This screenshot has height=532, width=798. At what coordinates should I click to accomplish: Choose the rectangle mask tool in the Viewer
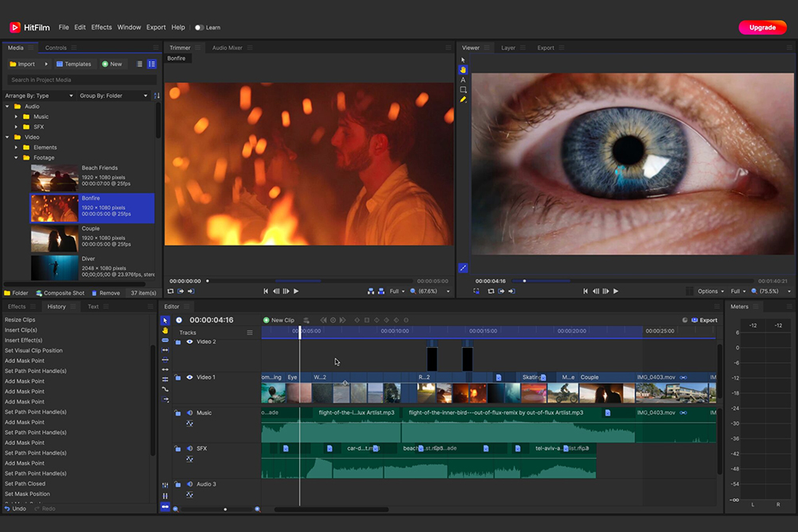pos(463,89)
